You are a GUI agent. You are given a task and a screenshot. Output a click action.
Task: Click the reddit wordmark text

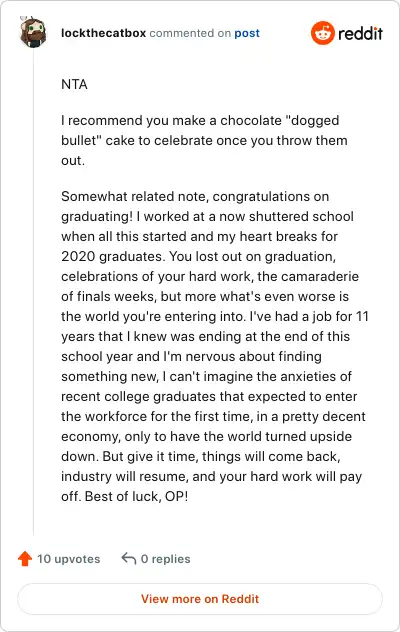point(360,33)
